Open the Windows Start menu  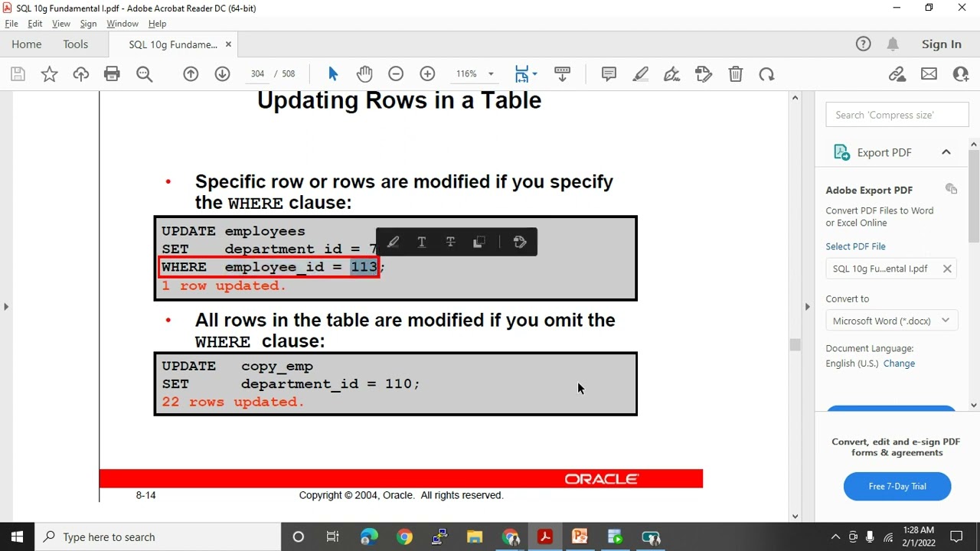point(18,537)
